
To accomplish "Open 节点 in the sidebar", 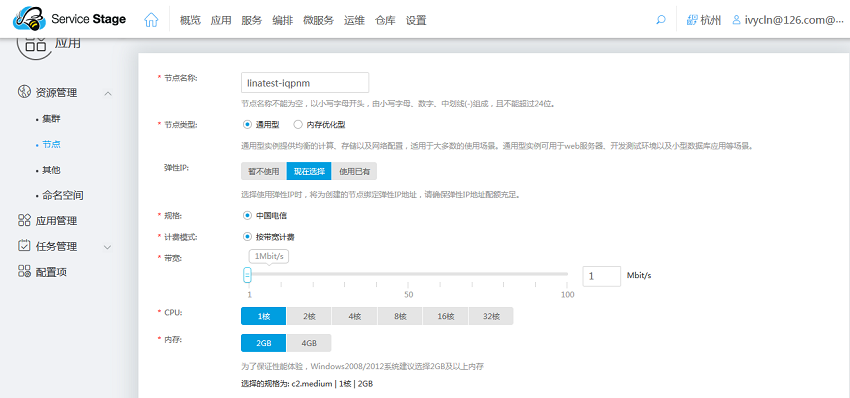I will pyautogui.click(x=51, y=144).
